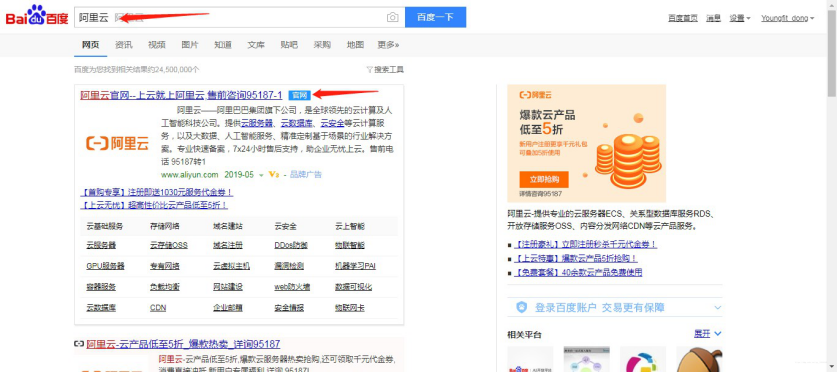This screenshot has width=837, height=373.
Task: Expand 相关平台 with 展开
Action: click(707, 334)
